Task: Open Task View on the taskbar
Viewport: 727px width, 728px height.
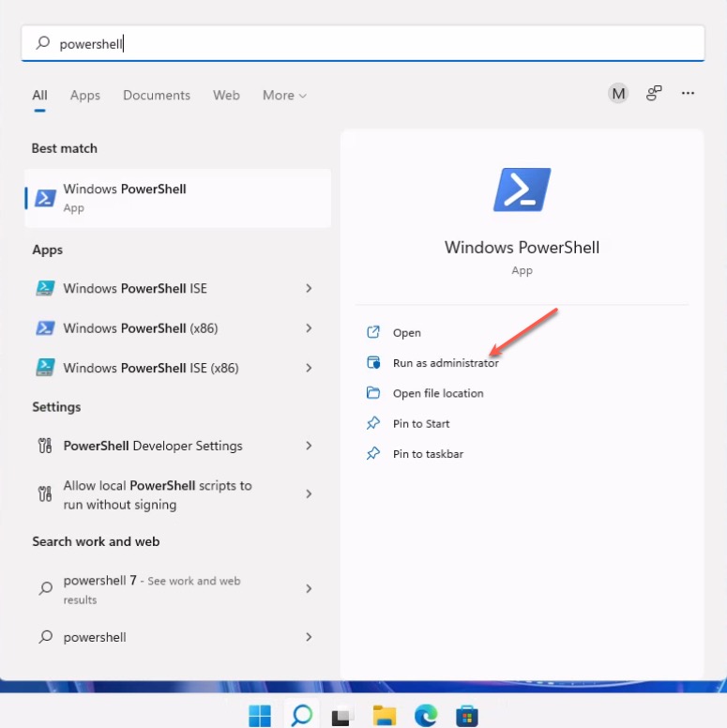Action: (x=342, y=716)
